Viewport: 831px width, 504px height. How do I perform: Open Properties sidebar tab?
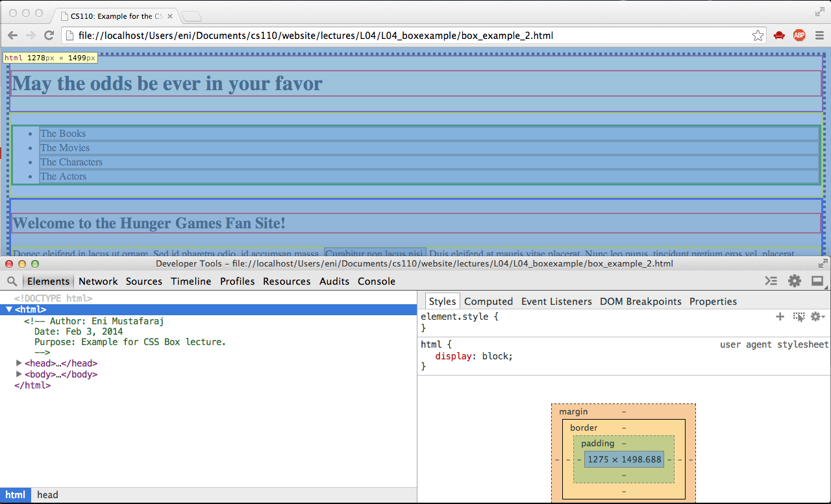(x=713, y=301)
